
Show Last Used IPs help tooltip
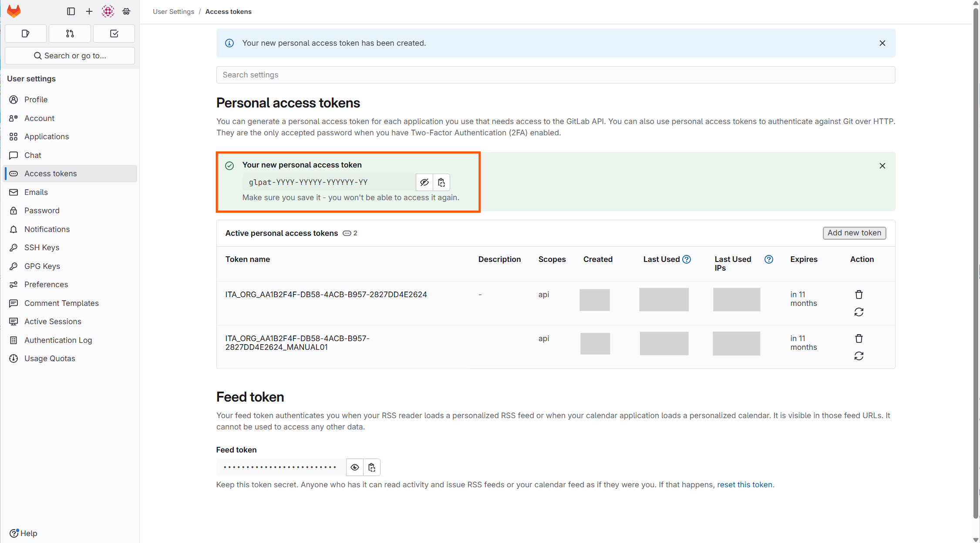click(x=769, y=259)
